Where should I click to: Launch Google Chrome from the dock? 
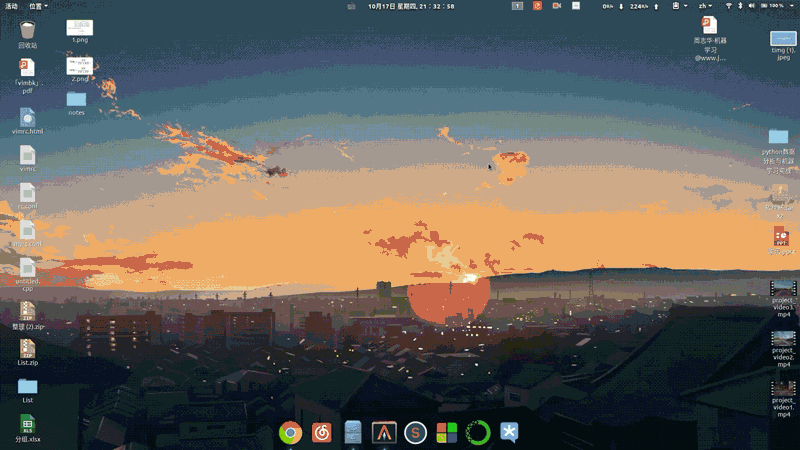pyautogui.click(x=290, y=433)
